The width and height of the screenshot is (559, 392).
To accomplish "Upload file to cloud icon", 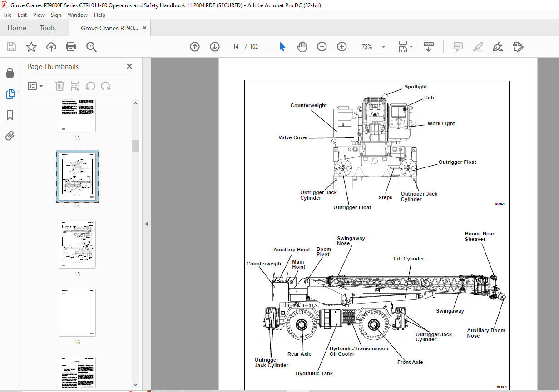I will pyautogui.click(x=51, y=47).
